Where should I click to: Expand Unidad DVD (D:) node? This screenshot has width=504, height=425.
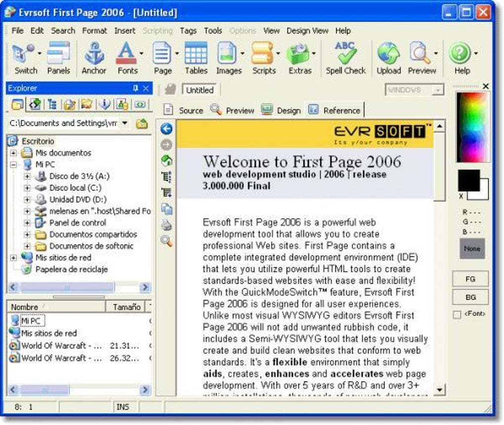click(27, 200)
